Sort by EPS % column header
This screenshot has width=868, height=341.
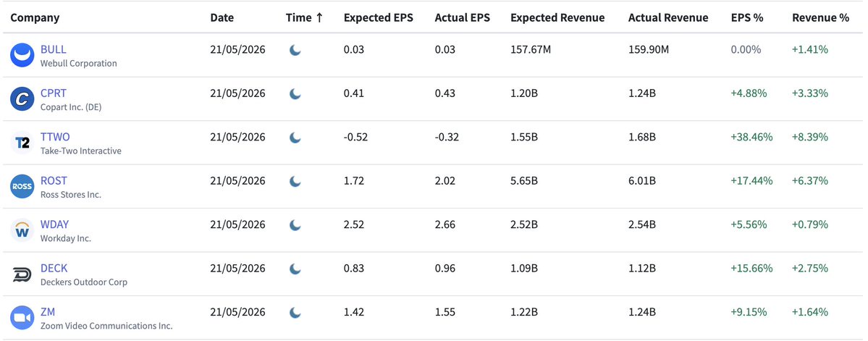pos(747,17)
